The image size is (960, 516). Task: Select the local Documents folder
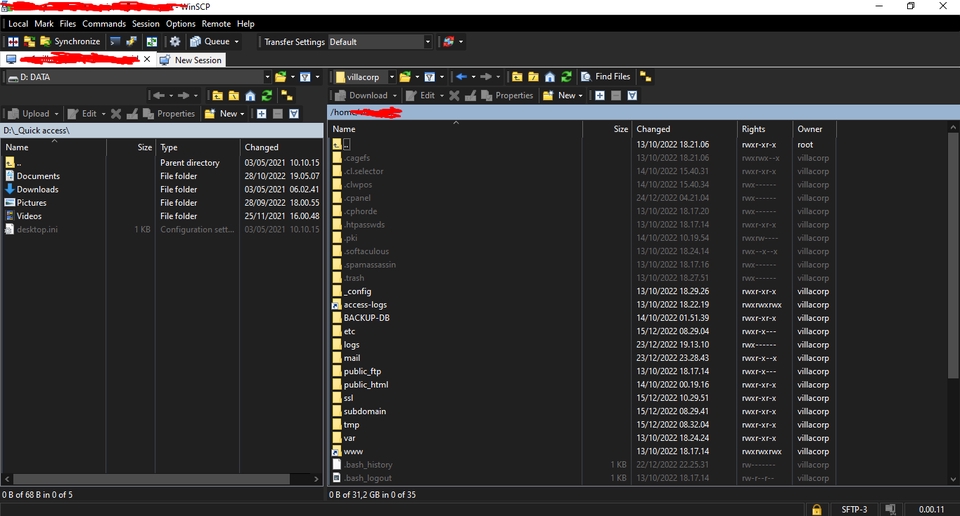38,176
